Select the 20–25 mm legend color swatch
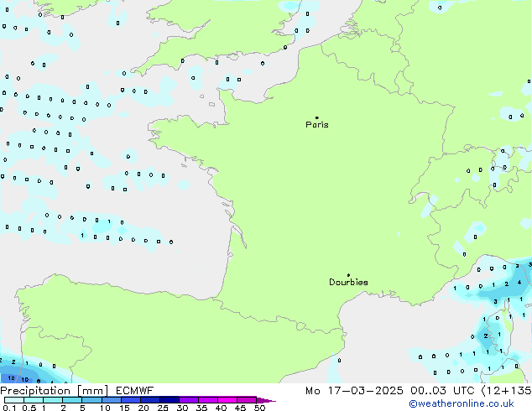532x411 pixels. point(149,400)
